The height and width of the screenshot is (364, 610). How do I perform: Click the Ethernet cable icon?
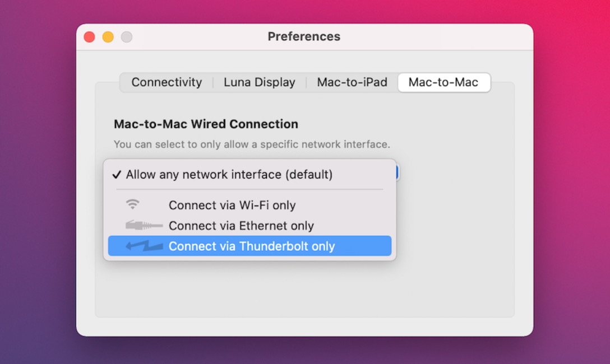point(144,226)
